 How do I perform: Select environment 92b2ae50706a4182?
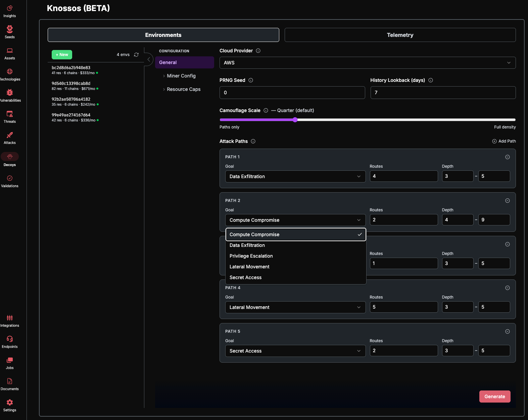click(96, 102)
